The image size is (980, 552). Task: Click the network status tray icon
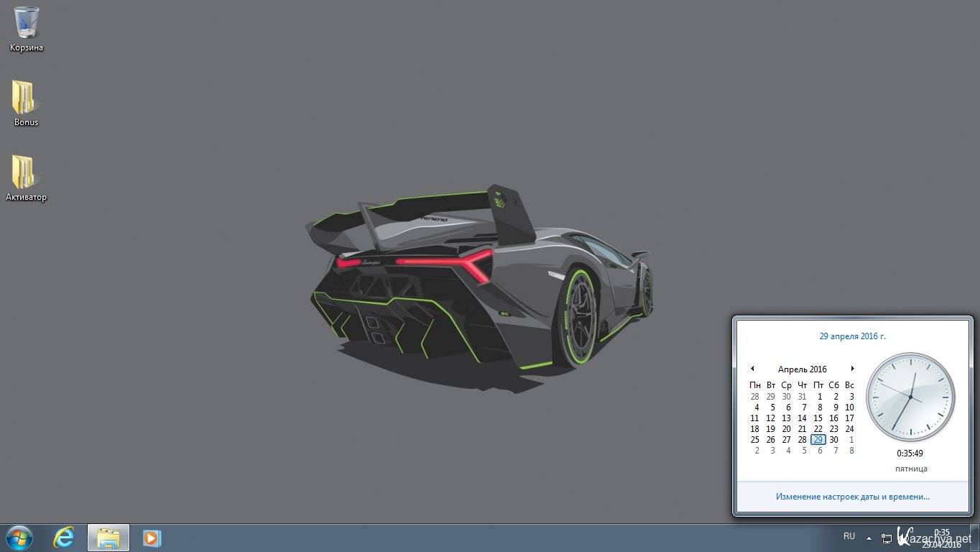pyautogui.click(x=887, y=538)
